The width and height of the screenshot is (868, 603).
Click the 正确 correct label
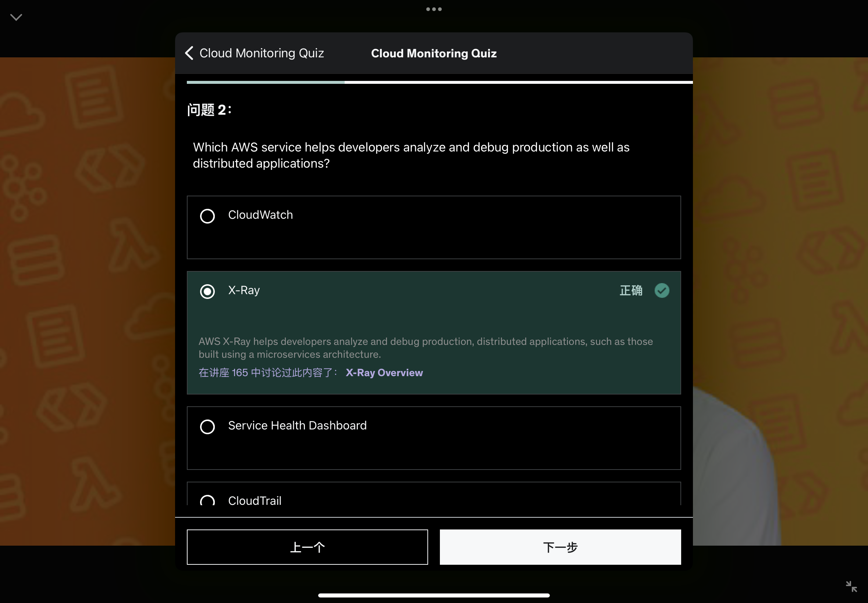click(631, 290)
